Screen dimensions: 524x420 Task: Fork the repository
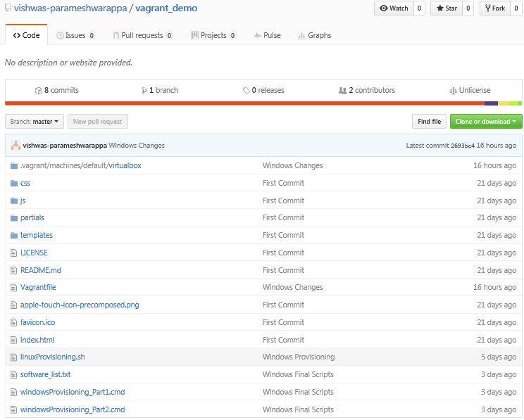point(495,8)
